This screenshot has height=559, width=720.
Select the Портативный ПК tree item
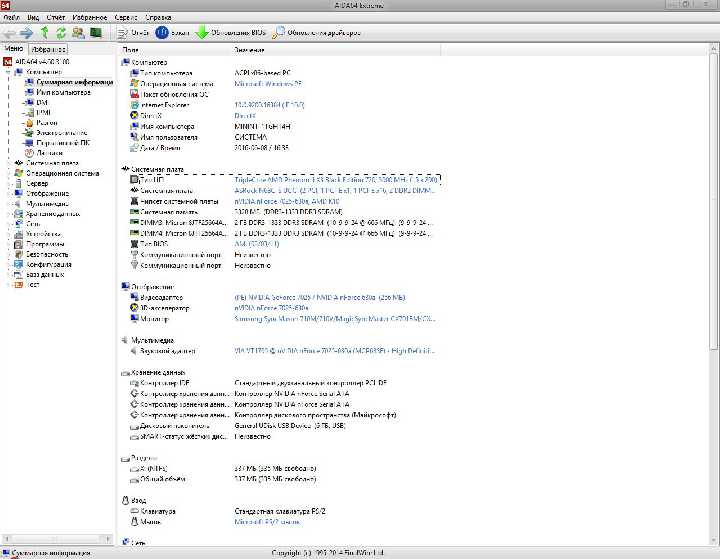[x=57, y=143]
